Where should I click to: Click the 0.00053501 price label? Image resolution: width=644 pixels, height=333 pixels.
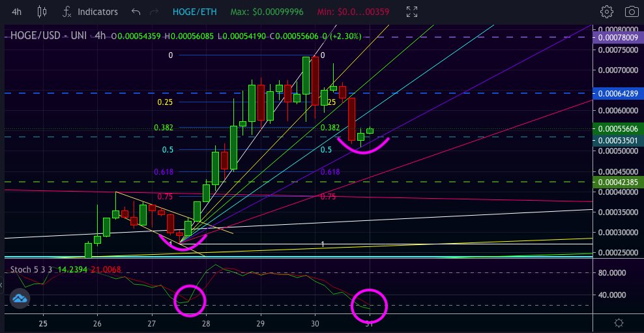[x=618, y=140]
